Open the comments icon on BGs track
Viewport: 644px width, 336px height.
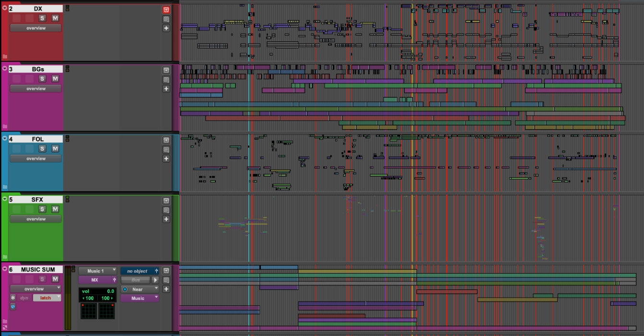pyautogui.click(x=166, y=80)
